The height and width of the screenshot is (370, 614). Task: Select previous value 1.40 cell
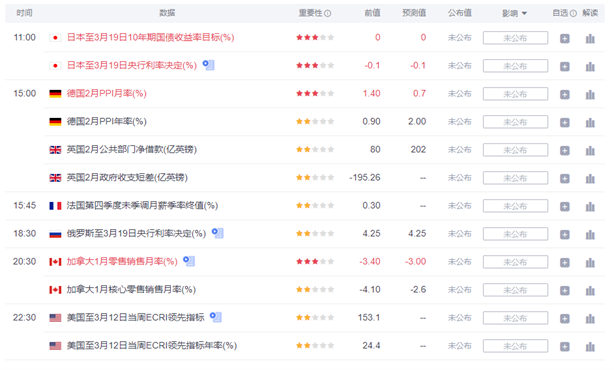click(372, 94)
